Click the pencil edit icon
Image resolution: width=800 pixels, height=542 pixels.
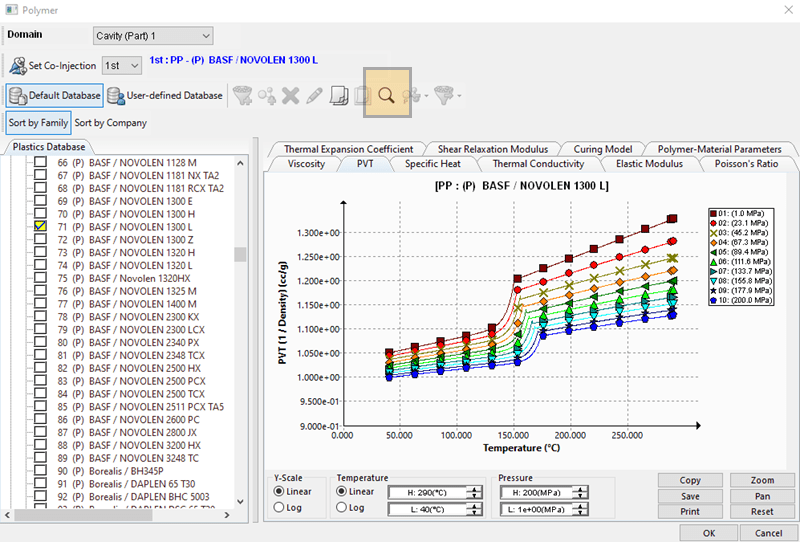(314, 95)
